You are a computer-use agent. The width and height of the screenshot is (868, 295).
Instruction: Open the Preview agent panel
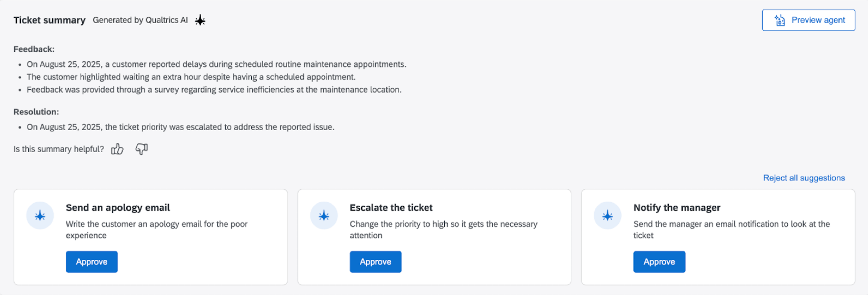pyautogui.click(x=808, y=20)
